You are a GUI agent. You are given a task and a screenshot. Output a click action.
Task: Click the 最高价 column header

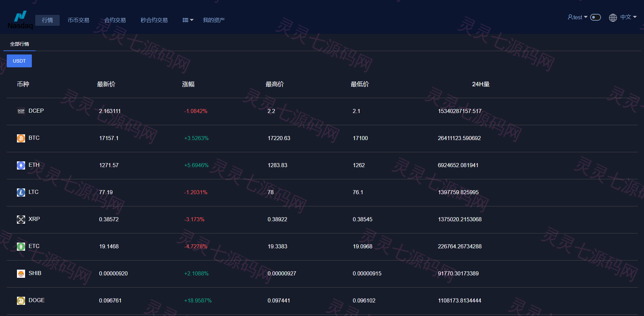coord(275,84)
